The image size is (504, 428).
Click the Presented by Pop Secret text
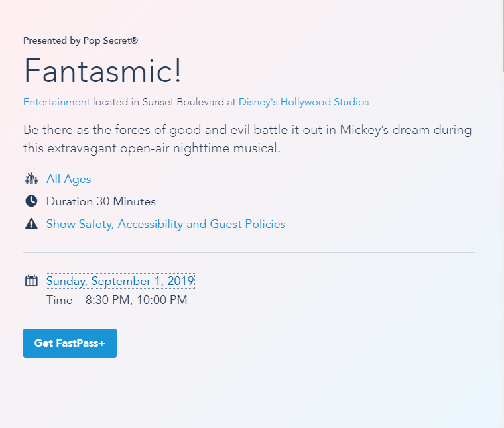point(80,40)
